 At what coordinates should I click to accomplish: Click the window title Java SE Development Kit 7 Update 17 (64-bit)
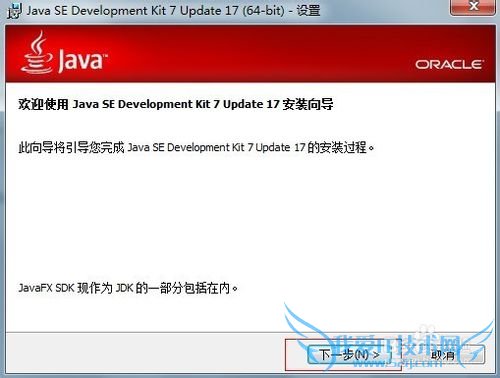[x=156, y=10]
